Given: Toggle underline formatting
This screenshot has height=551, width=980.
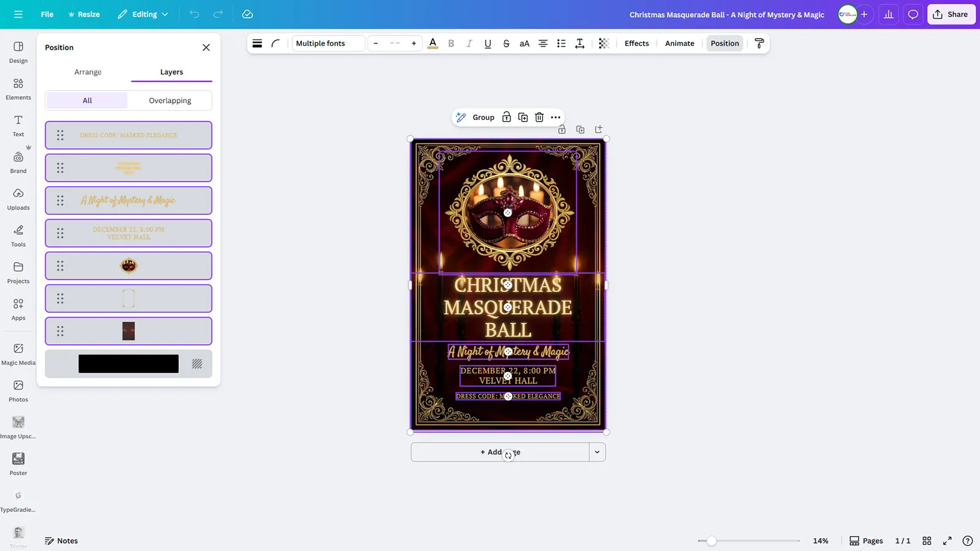Looking at the screenshot, I should (x=488, y=43).
